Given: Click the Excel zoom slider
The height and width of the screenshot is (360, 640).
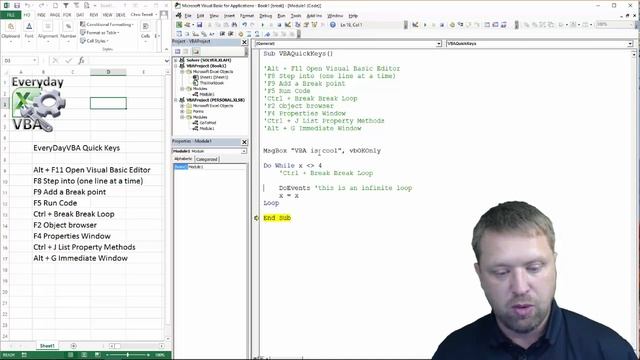Looking at the screenshot, I should tap(127, 355).
